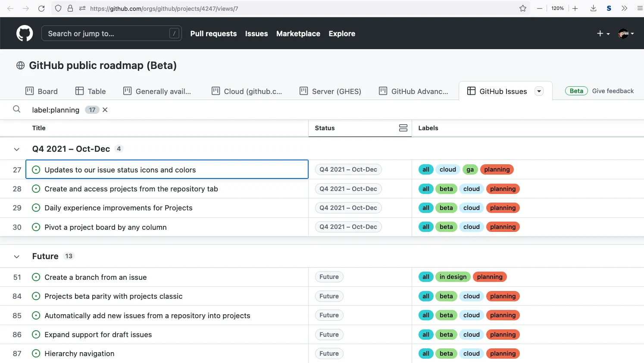
Task: Click the GitHub octocat home icon
Action: coord(25,33)
